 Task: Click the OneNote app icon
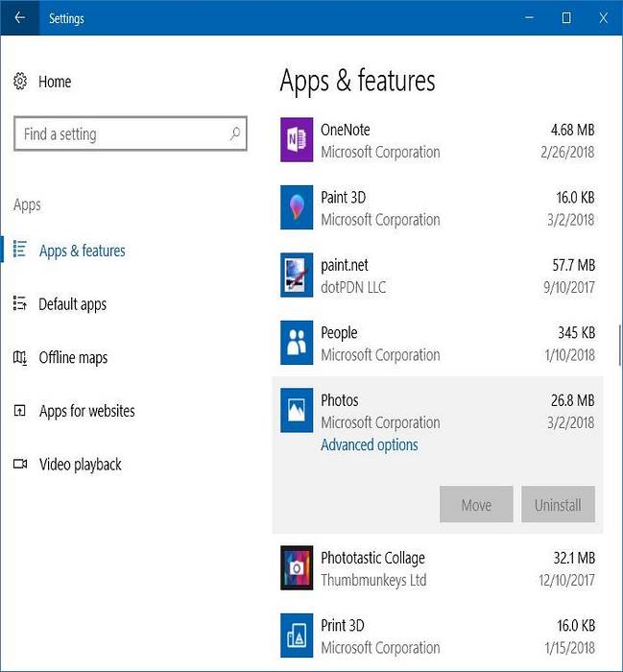(x=297, y=141)
